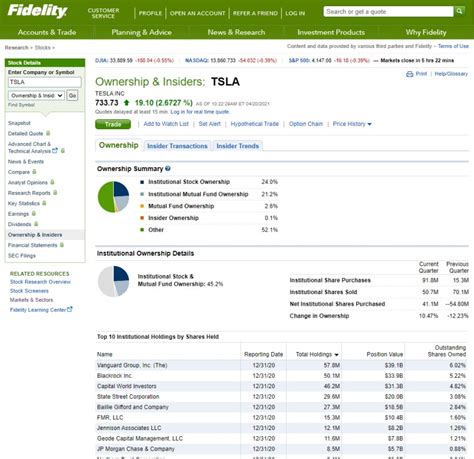Click Set Alert link
The height and width of the screenshot is (459, 474).
point(210,124)
